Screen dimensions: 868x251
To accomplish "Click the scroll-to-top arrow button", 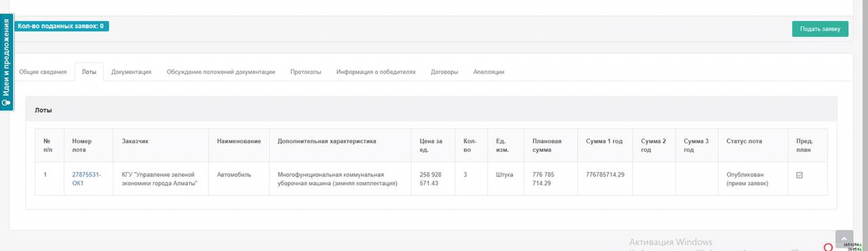I will (x=844, y=238).
